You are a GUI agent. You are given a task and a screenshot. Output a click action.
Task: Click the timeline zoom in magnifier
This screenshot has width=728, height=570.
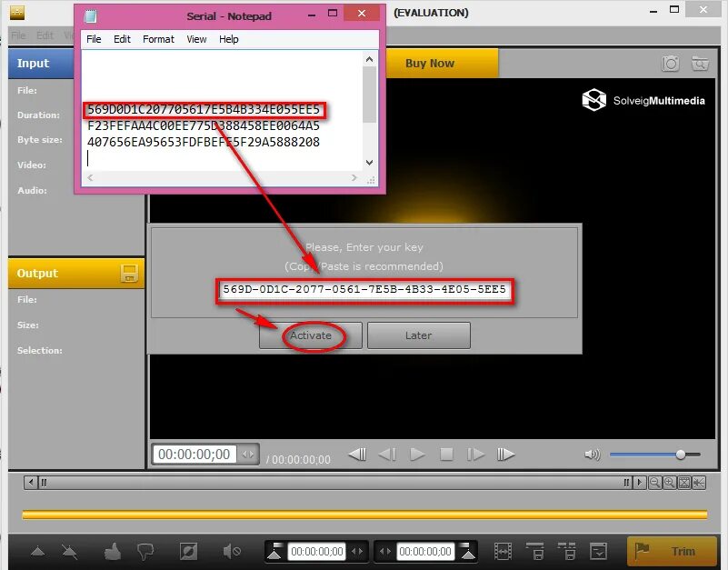point(669,483)
